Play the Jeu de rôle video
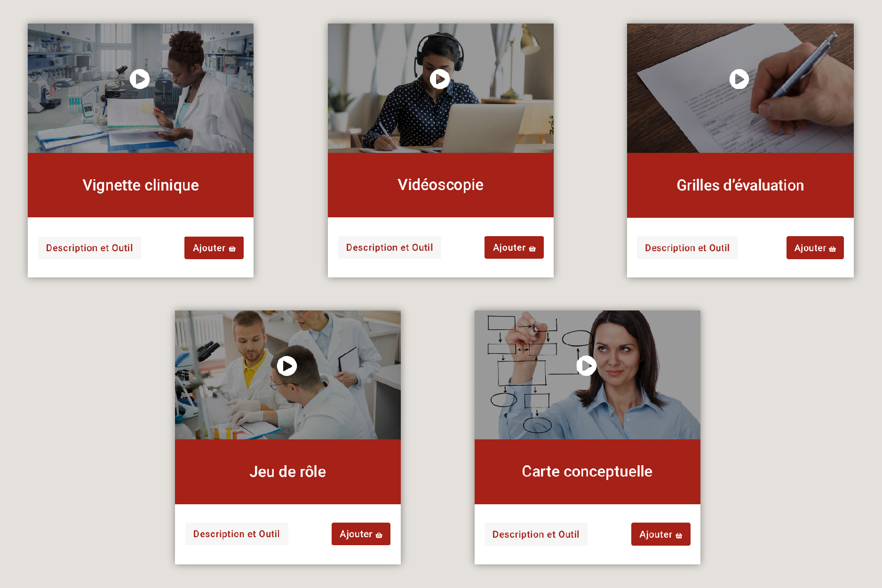 point(287,366)
